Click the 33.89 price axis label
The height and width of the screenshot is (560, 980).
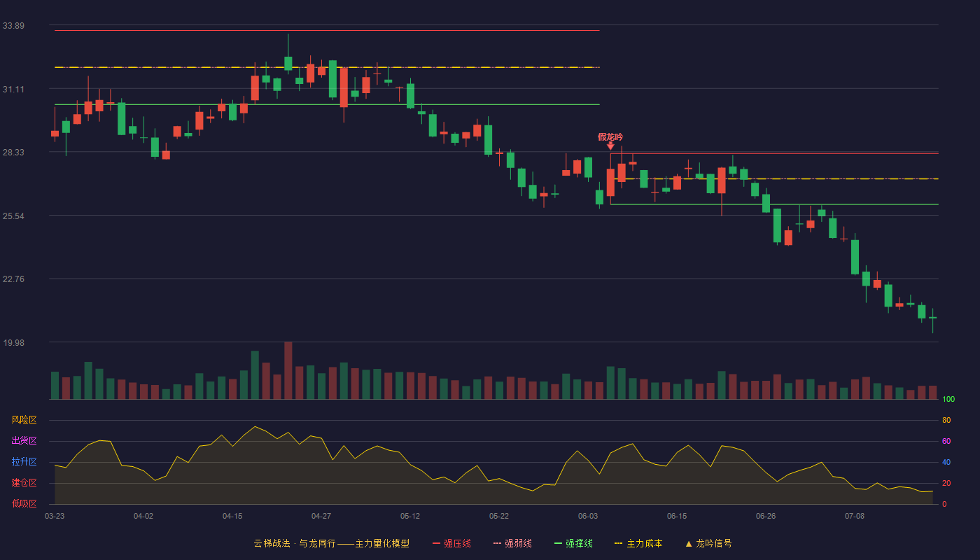click(13, 26)
